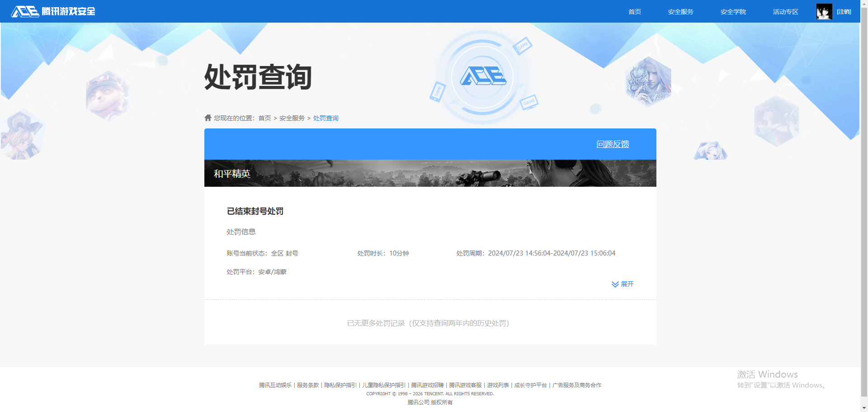Click the scrollbar down arrow
This screenshot has width=868, height=412.
coord(864,408)
